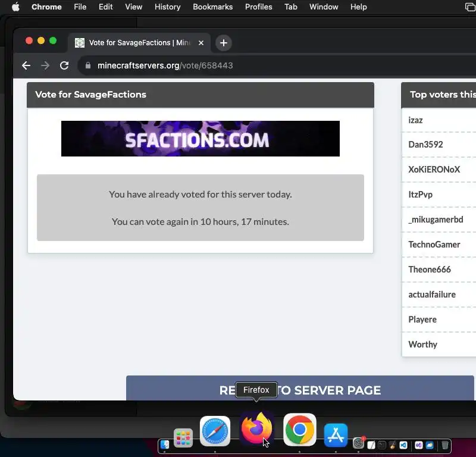
Task: Open the Chrome application menu
Action: click(46, 7)
